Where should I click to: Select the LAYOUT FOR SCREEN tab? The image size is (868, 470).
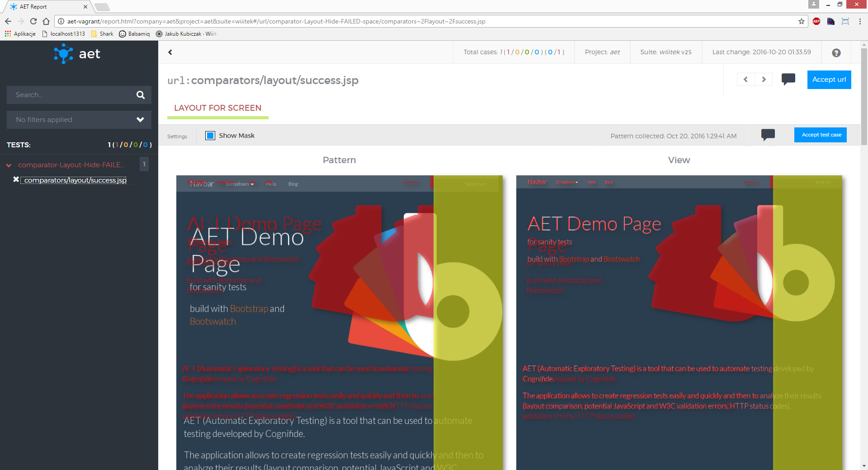coord(217,108)
